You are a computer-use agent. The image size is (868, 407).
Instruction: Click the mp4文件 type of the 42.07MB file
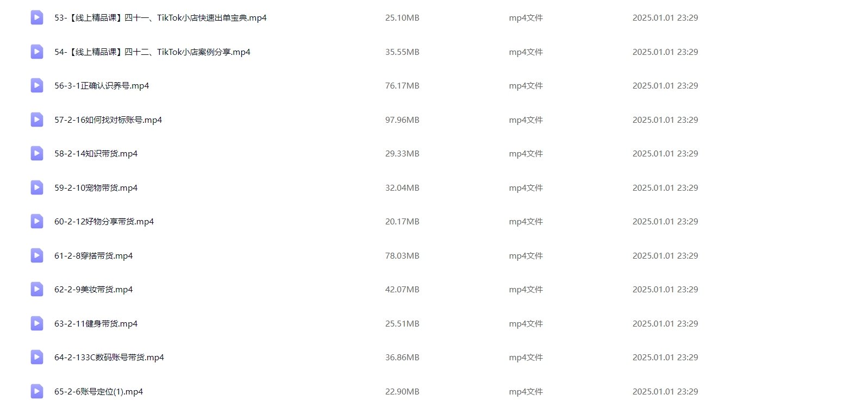tap(526, 290)
